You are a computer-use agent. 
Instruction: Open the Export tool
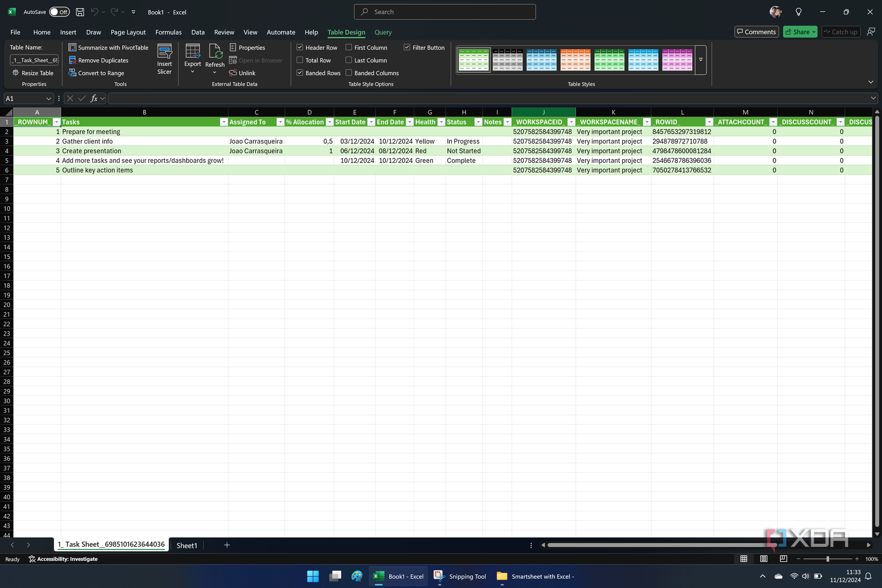(192, 59)
